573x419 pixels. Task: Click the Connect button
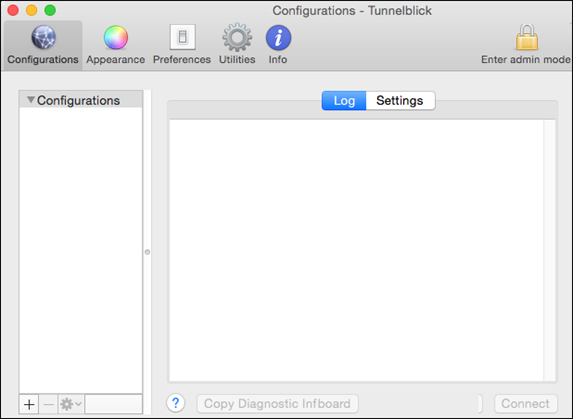(x=525, y=403)
